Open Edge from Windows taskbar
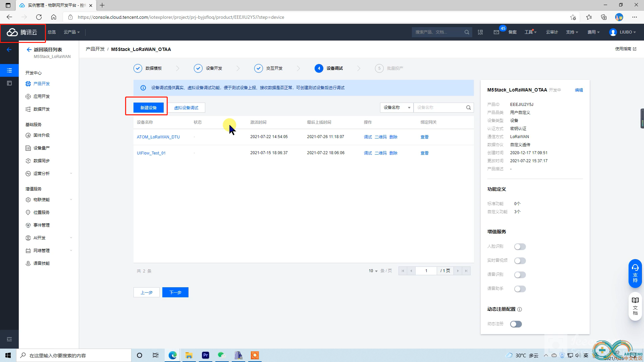 coord(172,355)
